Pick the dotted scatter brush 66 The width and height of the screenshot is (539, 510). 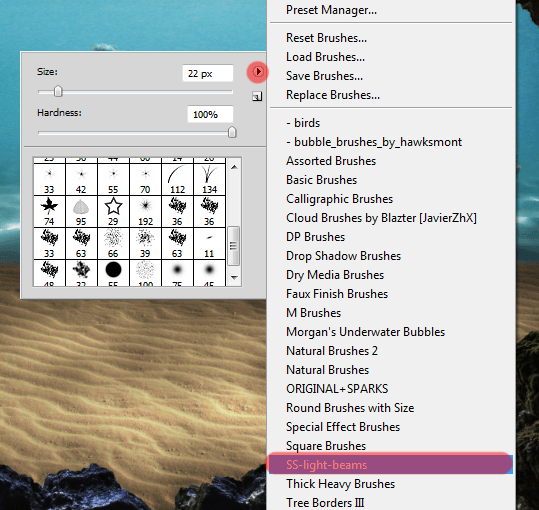[x=113, y=243]
